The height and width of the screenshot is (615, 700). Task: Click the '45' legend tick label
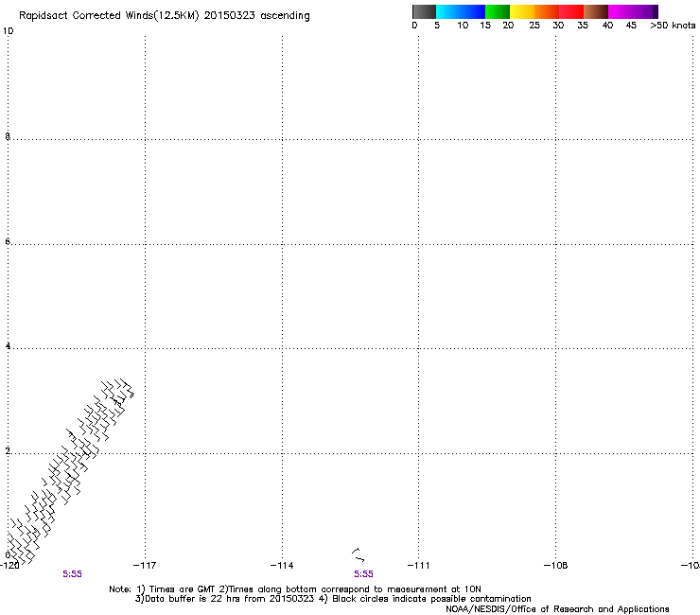pyautogui.click(x=631, y=26)
